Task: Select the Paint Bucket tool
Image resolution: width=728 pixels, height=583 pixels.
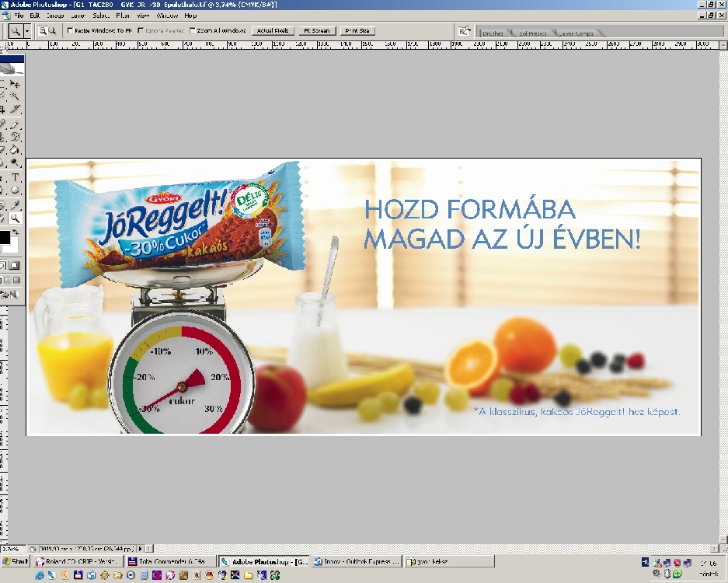Action: pos(16,149)
